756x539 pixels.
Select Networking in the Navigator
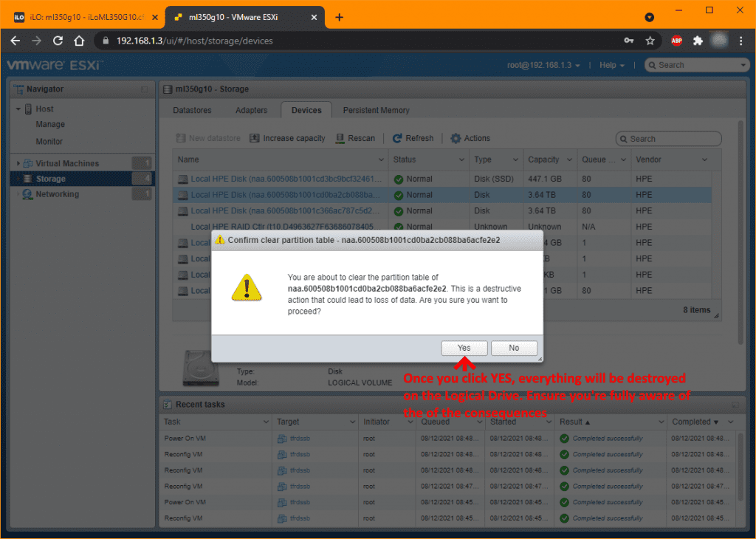tap(57, 194)
